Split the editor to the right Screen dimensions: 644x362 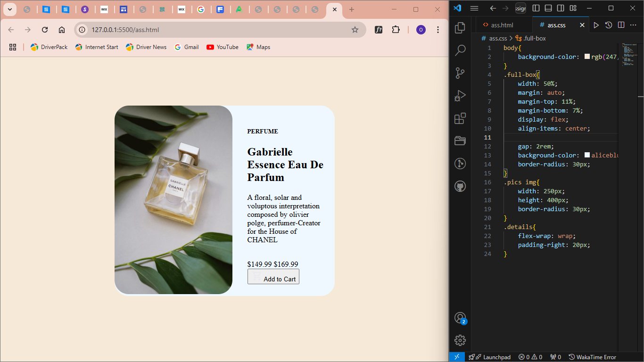(621, 25)
